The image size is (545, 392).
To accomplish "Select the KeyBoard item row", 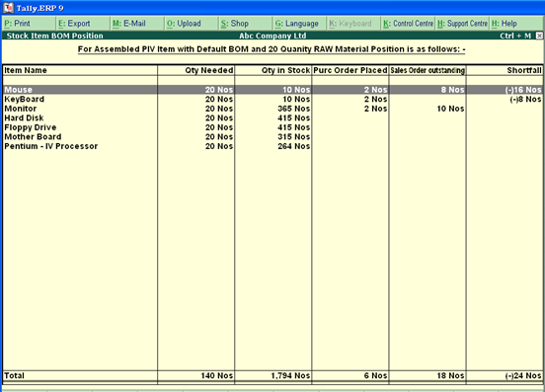I will tap(272, 99).
